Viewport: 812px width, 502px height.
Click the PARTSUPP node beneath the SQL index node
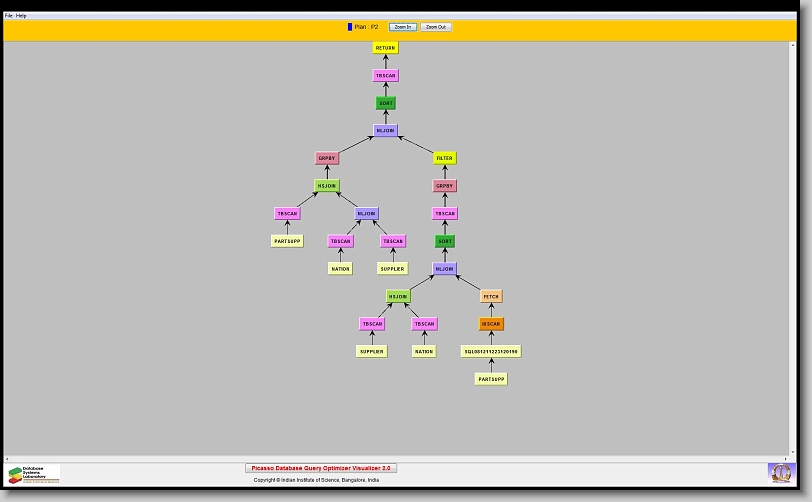[491, 379]
